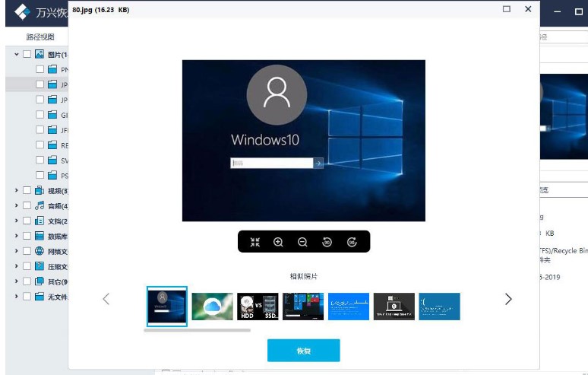Check the JF folder checkbox
This screenshot has height=375, width=588.
(x=40, y=129)
